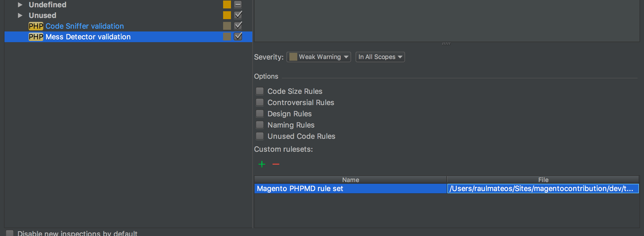The image size is (644, 236).
Task: Select Code Sniffer validation inspection
Action: tap(85, 26)
